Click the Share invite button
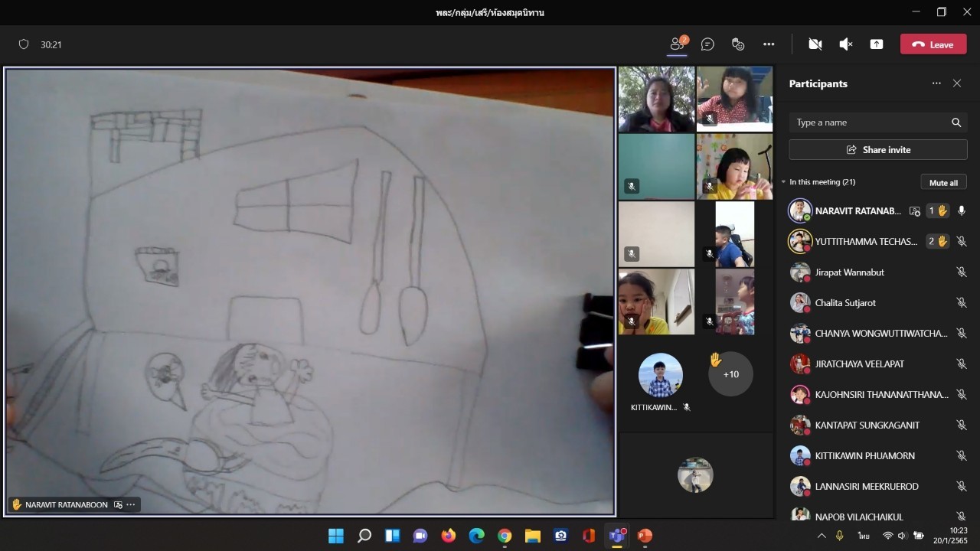980x551 pixels. click(x=878, y=150)
